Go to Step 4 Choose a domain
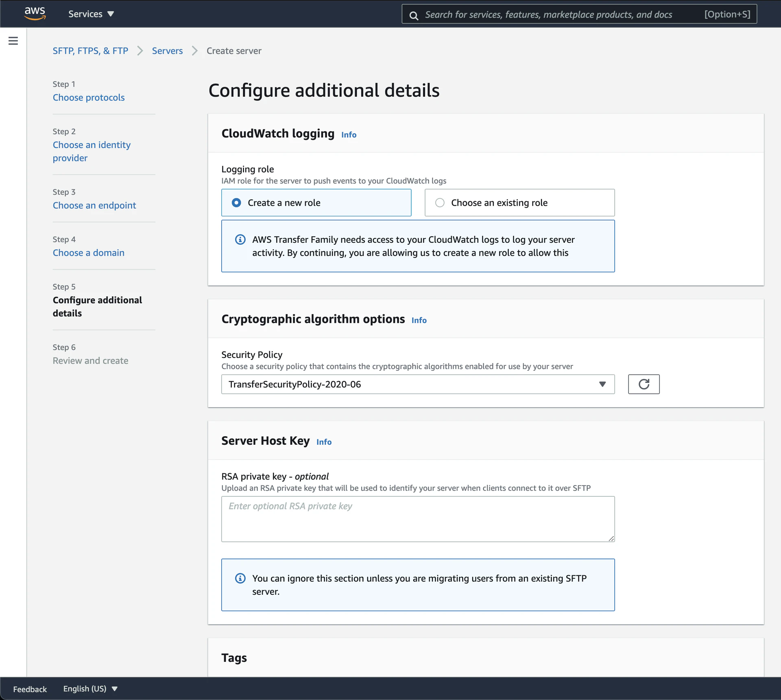This screenshot has height=700, width=781. (x=89, y=253)
